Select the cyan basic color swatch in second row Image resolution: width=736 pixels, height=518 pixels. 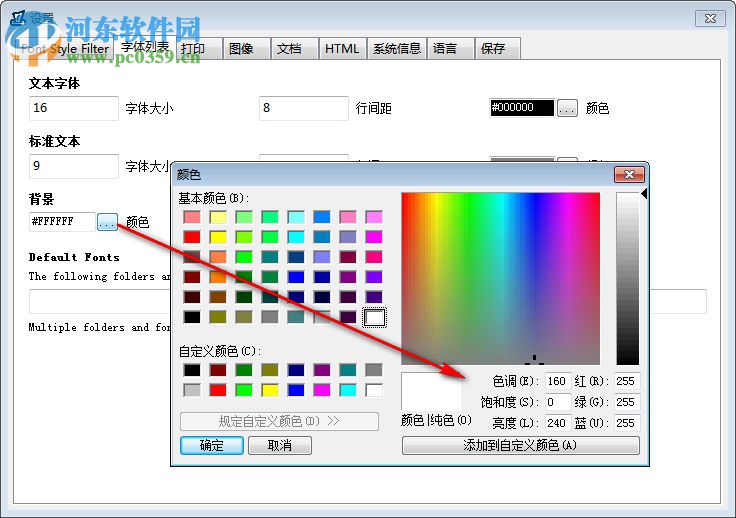[296, 237]
